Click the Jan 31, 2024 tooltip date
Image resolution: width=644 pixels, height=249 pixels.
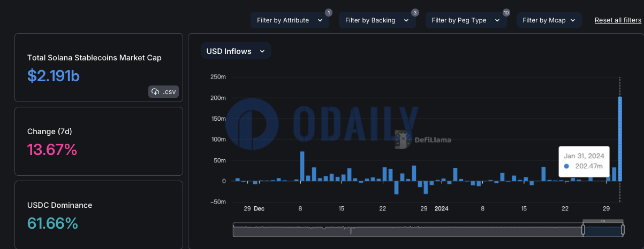tap(584, 155)
